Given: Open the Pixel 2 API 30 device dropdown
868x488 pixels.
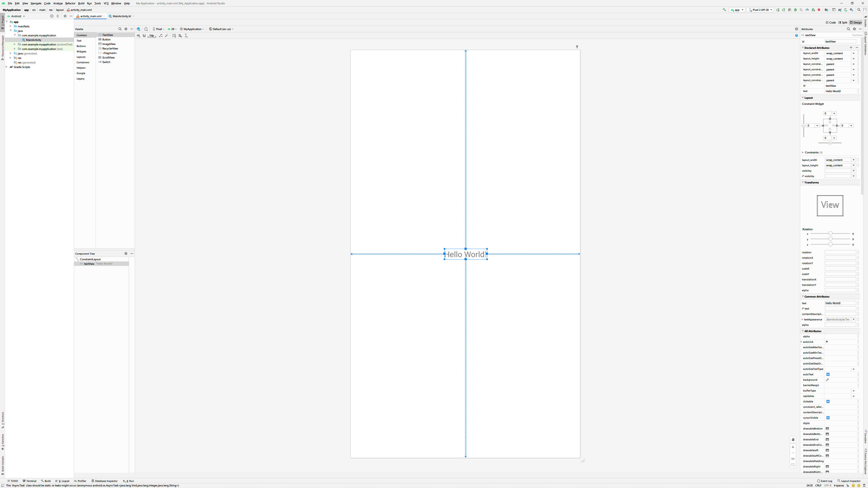Looking at the screenshot, I should click(x=760, y=10).
